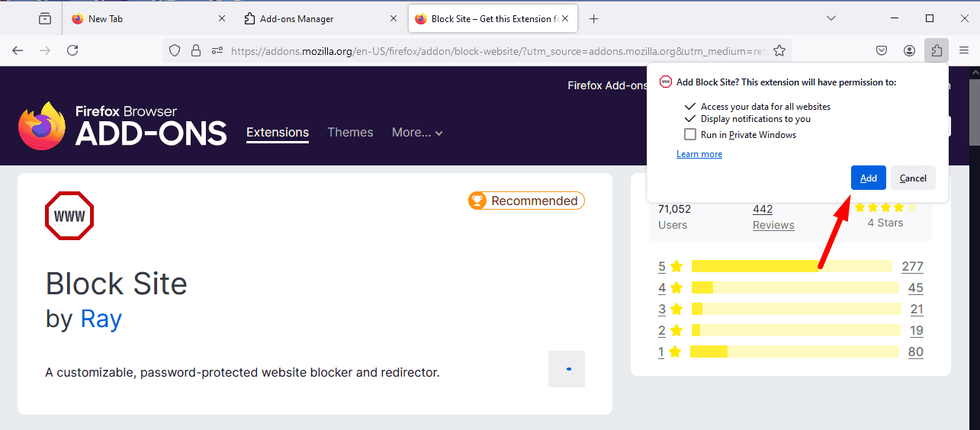This screenshot has width=980, height=430.
Task: Cancel the Block Site installation prompt
Action: [x=913, y=178]
